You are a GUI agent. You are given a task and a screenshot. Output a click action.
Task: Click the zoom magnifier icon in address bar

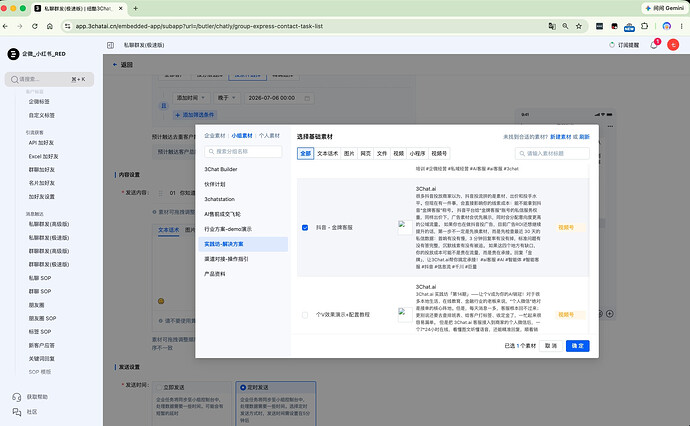click(565, 26)
